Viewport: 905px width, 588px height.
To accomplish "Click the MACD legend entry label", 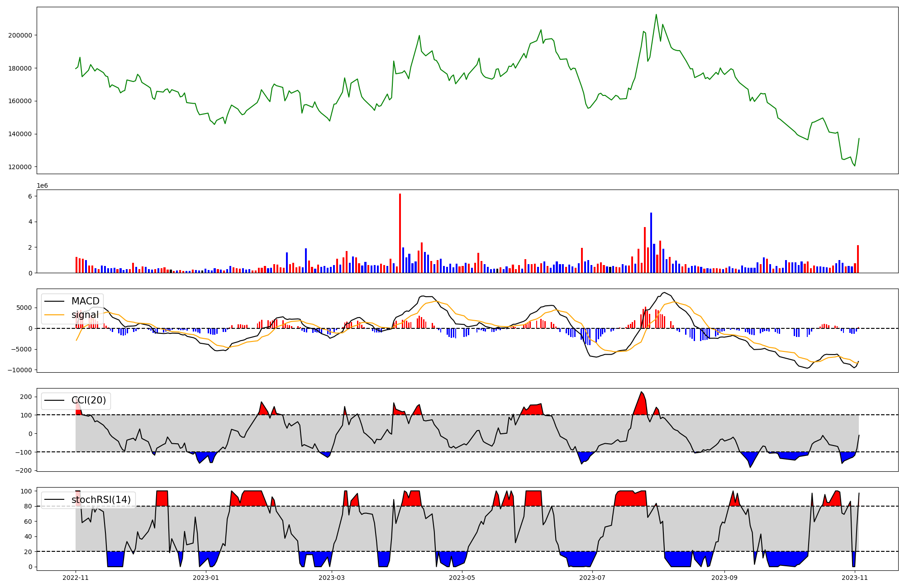I will (85, 301).
